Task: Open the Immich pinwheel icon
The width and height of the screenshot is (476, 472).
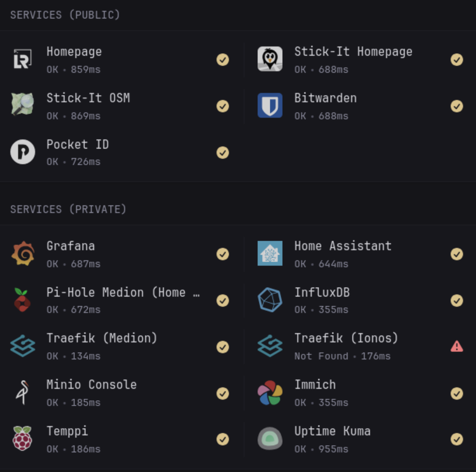Action: click(270, 393)
